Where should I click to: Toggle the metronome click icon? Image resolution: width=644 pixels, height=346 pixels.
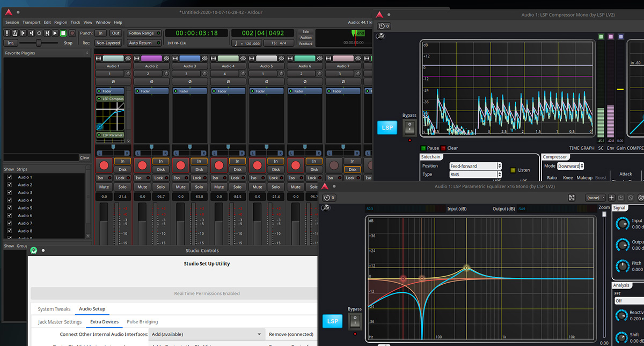14,33
